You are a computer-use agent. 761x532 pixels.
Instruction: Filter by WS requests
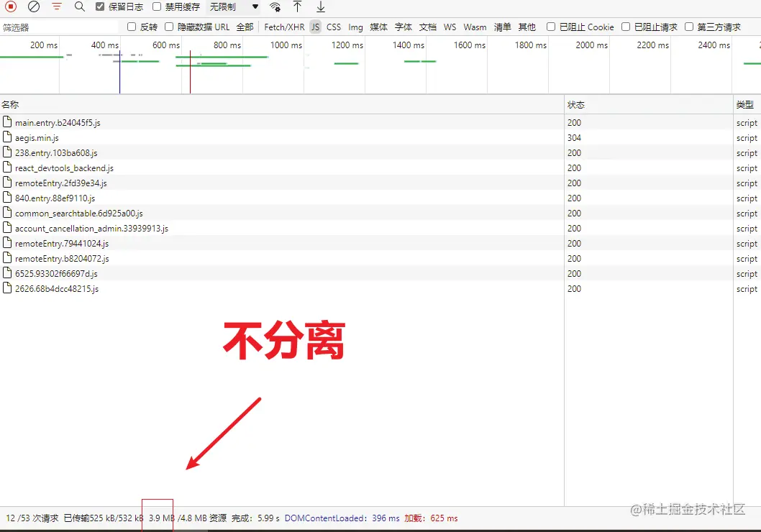450,27
